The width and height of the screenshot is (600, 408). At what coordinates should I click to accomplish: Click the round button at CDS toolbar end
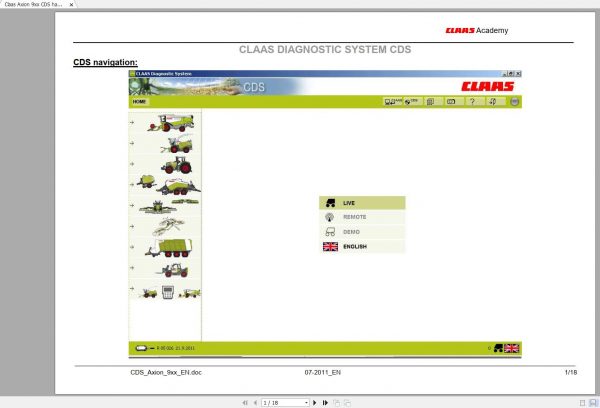(x=515, y=101)
